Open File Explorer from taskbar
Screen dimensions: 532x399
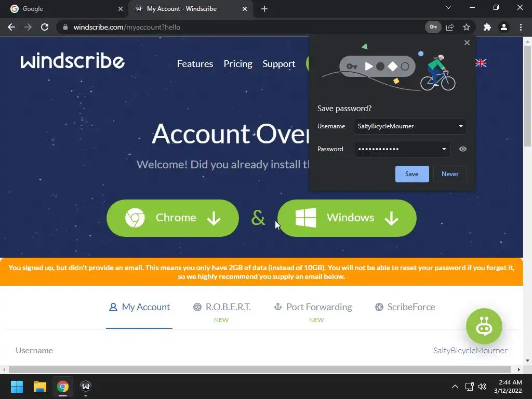coord(39,387)
